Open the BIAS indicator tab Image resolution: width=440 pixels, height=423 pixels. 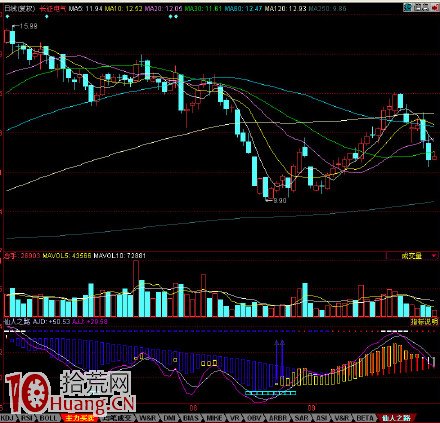[x=191, y=418]
